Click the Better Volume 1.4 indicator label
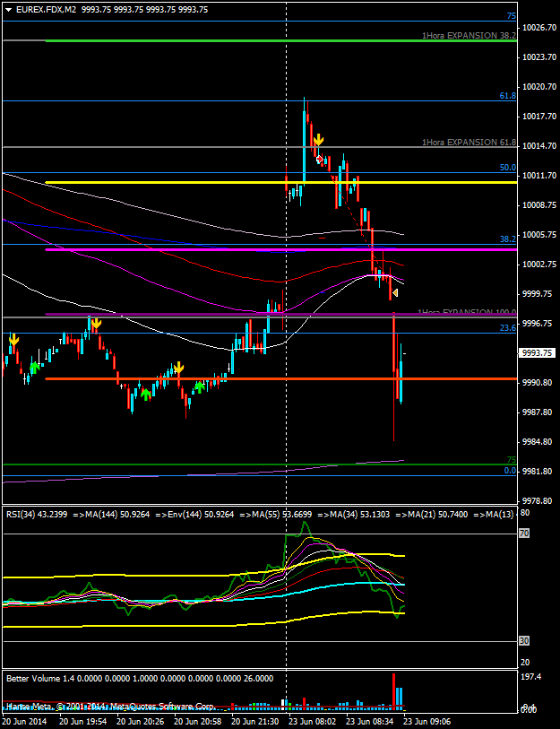The height and width of the screenshot is (729, 560). [x=40, y=679]
